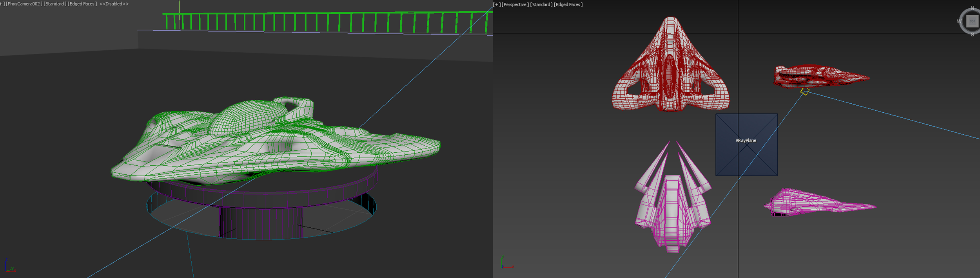Select the red spaceship shown in side view
980x278 pixels.
pos(821,76)
